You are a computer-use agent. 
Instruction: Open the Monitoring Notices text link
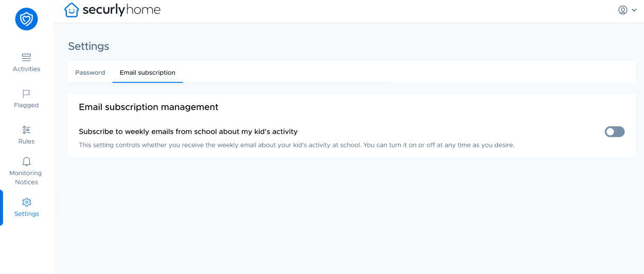[26, 178]
